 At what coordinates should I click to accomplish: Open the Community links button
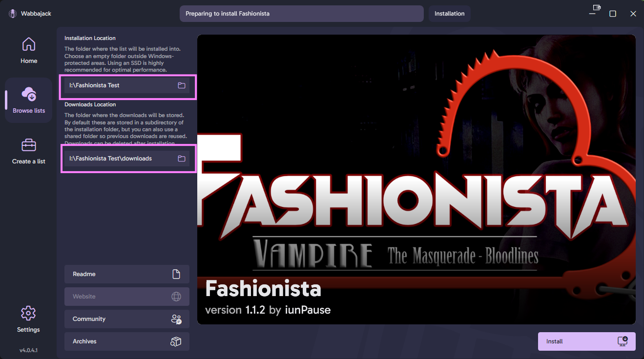pyautogui.click(x=126, y=319)
